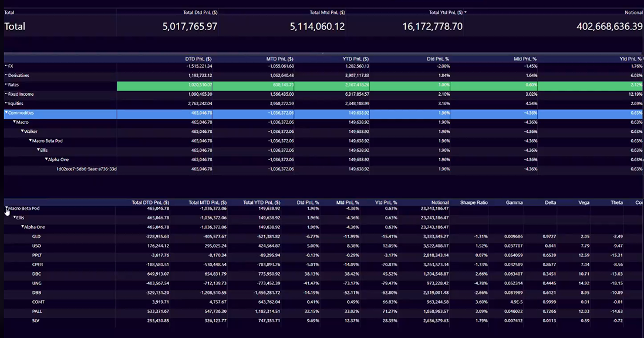
Task: Expand the FX row
Action: point(6,66)
